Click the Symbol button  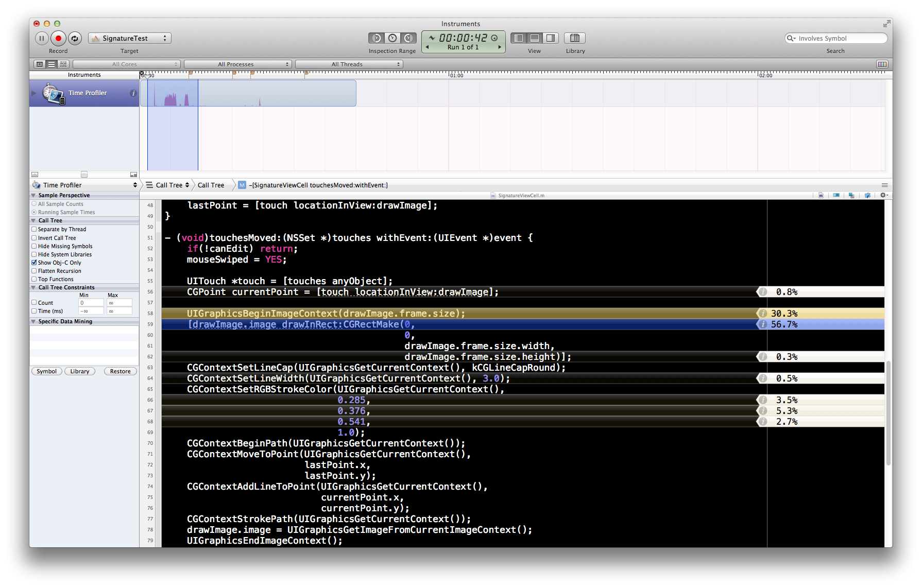pyautogui.click(x=47, y=371)
